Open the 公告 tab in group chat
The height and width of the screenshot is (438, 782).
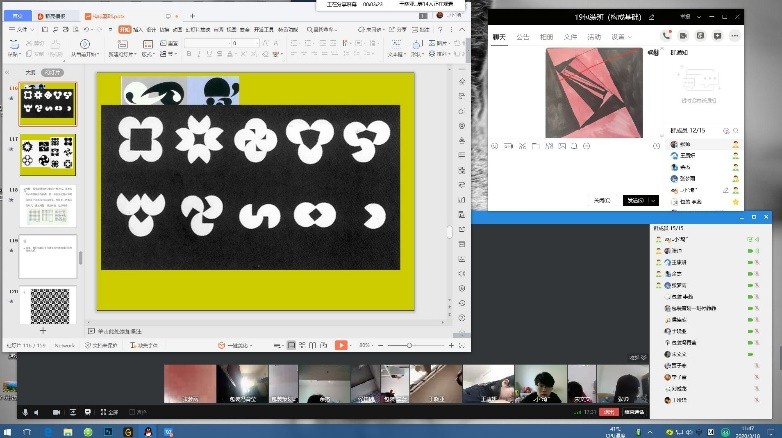(x=524, y=37)
